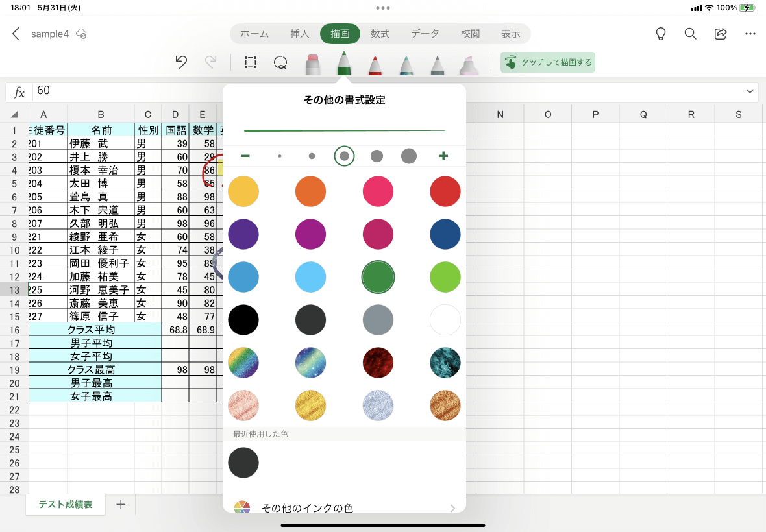766x532 pixels.
Task: Select the pink highlighter tool
Action: click(468, 65)
